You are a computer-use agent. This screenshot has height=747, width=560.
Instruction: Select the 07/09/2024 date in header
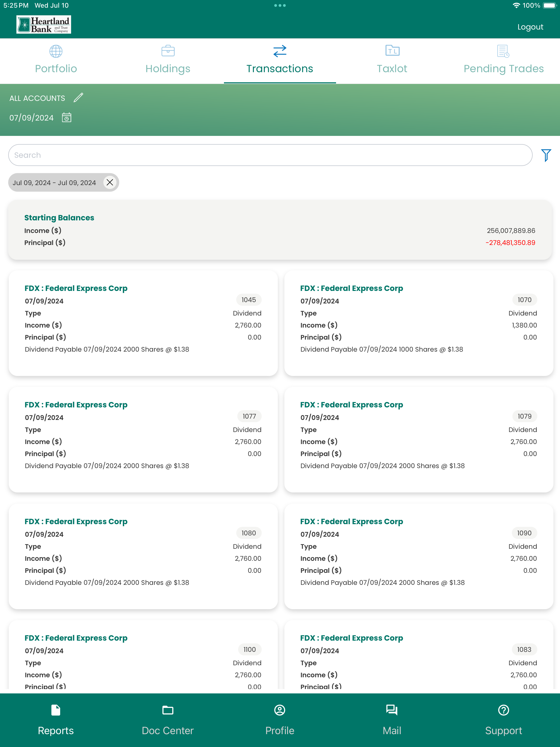(x=31, y=118)
